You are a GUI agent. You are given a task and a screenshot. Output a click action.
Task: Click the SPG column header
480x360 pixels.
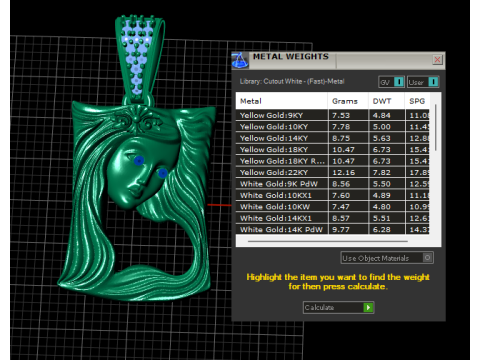point(417,101)
